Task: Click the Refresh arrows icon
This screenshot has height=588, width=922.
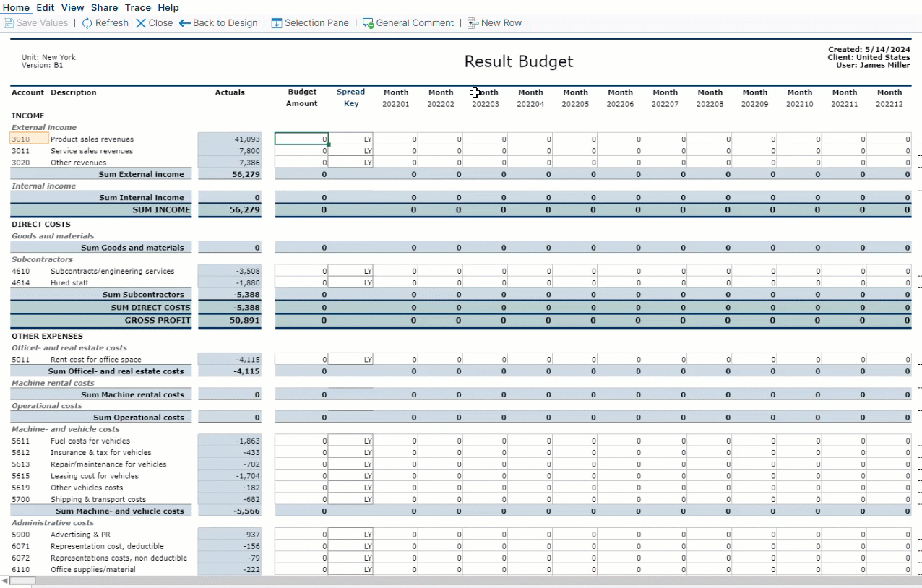Action: [x=87, y=23]
